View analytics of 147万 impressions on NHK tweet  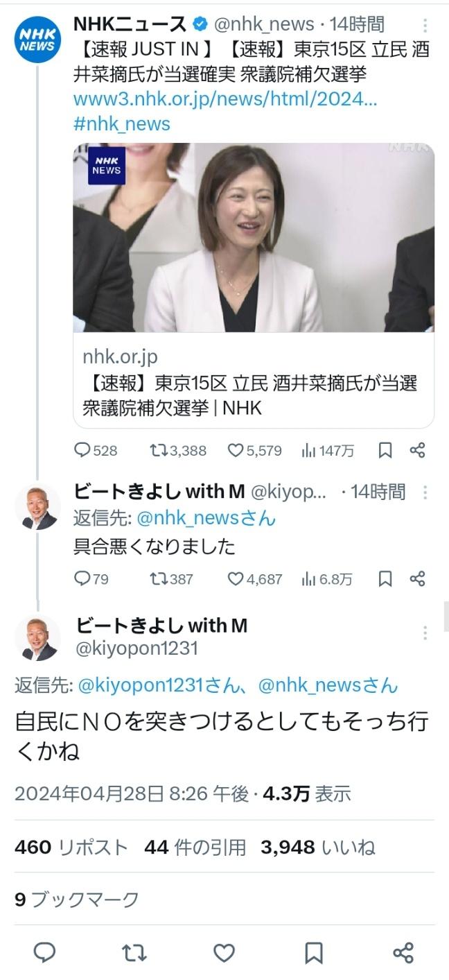click(328, 451)
